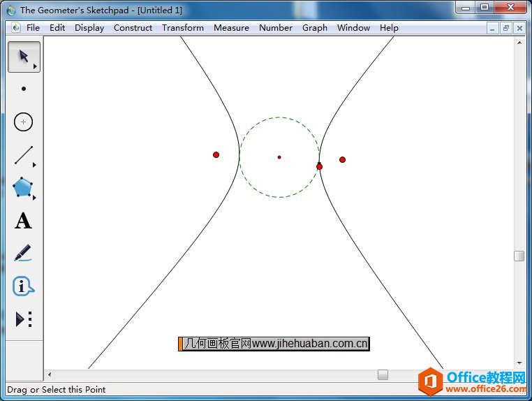The image size is (532, 401).
Task: Open the Graph menu
Action: point(315,28)
